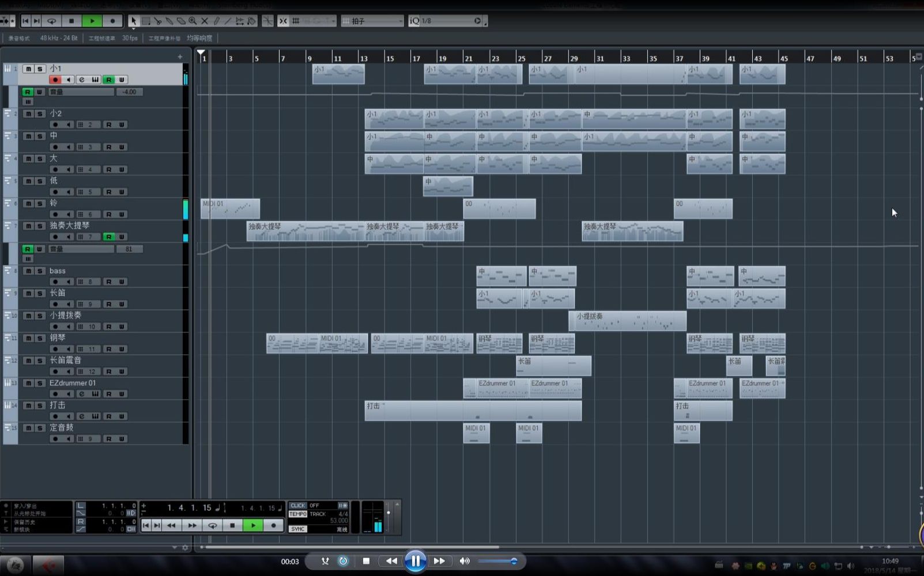Open the 拍子 grid dropdown
The height and width of the screenshot is (576, 924).
coord(372,21)
